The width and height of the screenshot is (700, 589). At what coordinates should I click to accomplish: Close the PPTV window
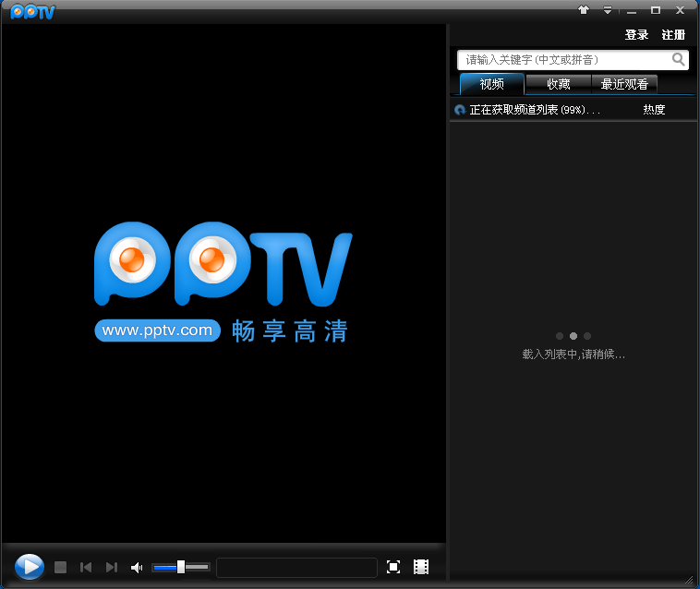pyautogui.click(x=680, y=10)
